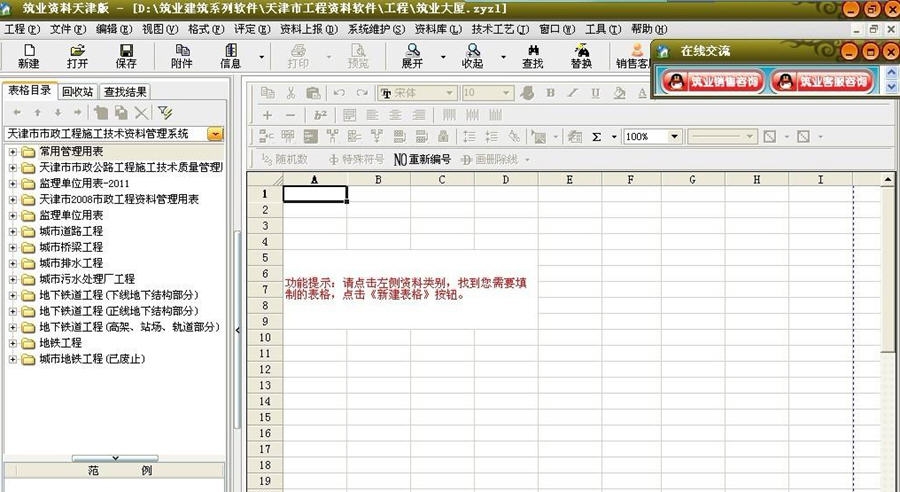Click the 范例 example panel header
900x492 pixels.
coord(114,471)
